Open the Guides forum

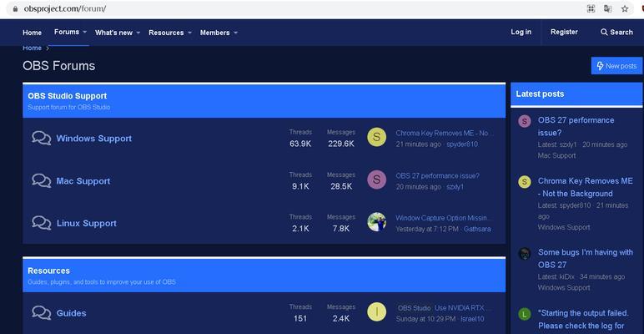pos(72,313)
